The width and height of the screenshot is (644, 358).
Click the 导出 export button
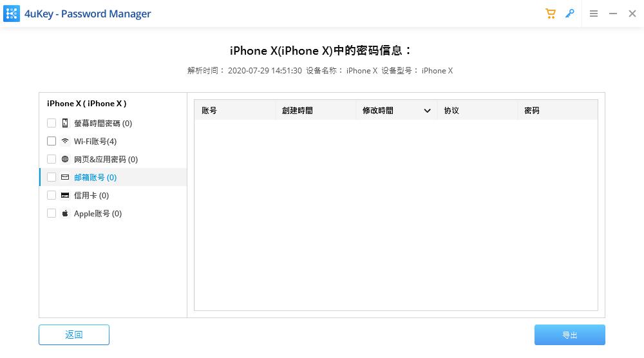tap(570, 335)
